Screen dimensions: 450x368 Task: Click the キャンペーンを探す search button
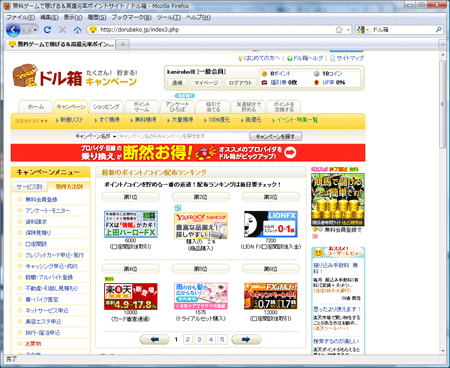275,136
